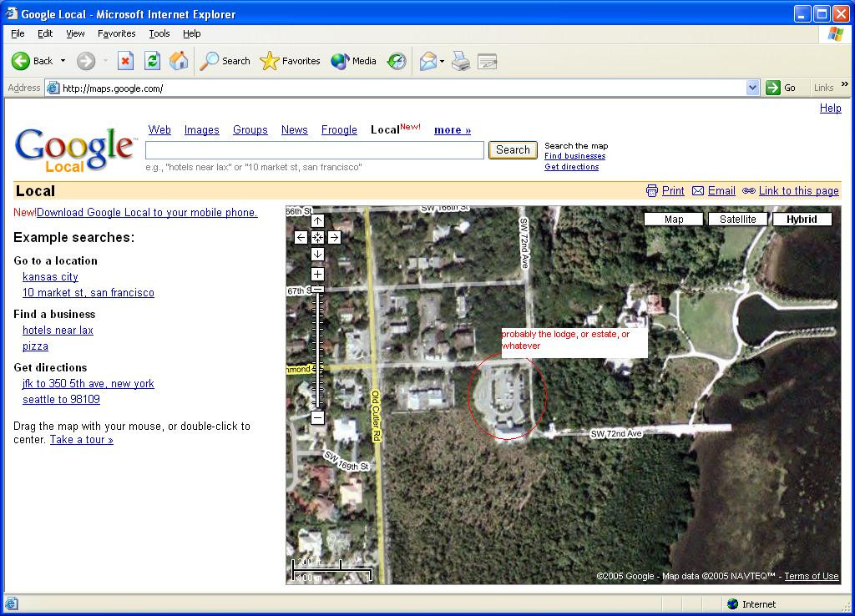
Task: Select Hybrid map view
Action: (802, 220)
